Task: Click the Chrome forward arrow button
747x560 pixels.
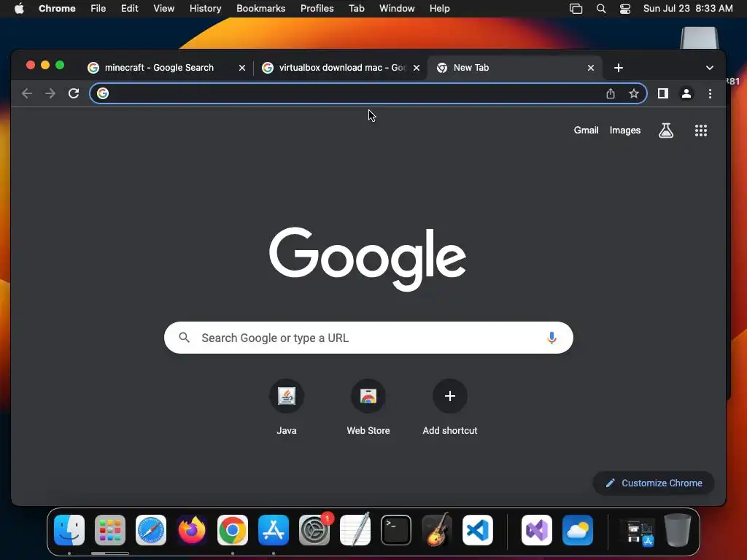Action: point(50,93)
